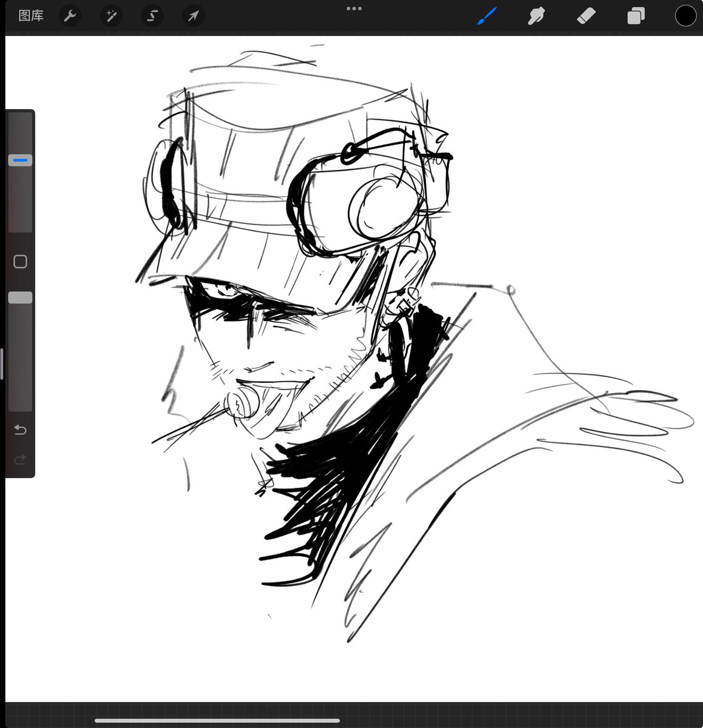Open the 图库 gallery

point(31,16)
